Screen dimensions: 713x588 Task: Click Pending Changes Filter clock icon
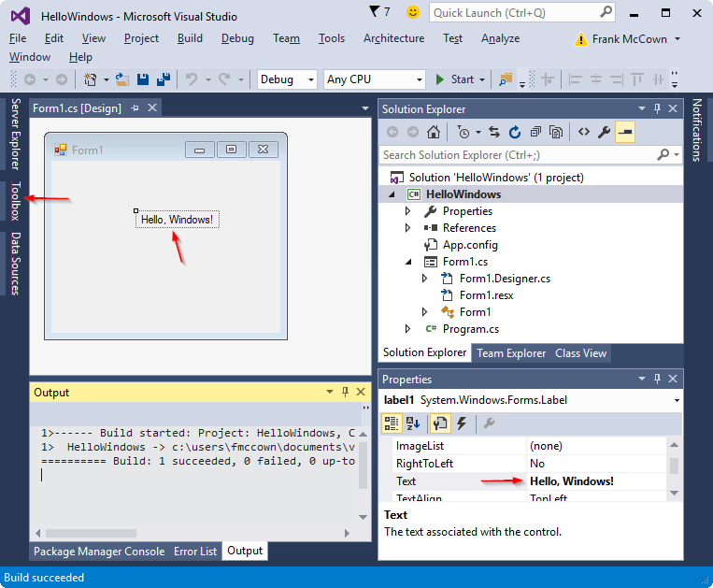pyautogui.click(x=463, y=133)
